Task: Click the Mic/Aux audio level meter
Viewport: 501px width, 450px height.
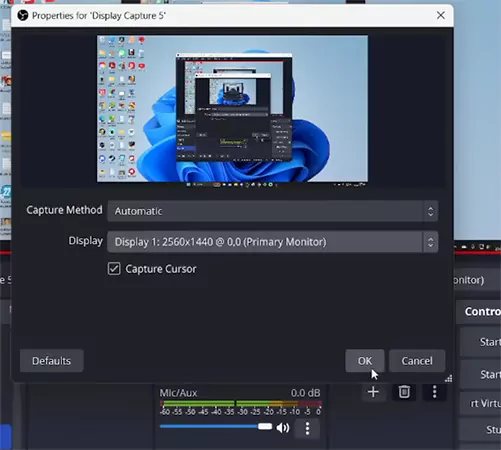Action: click(241, 404)
